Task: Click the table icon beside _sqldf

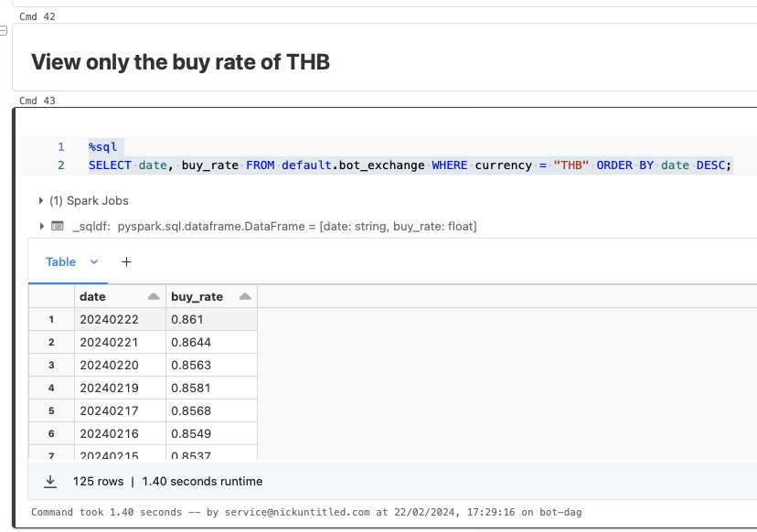Action: (57, 226)
